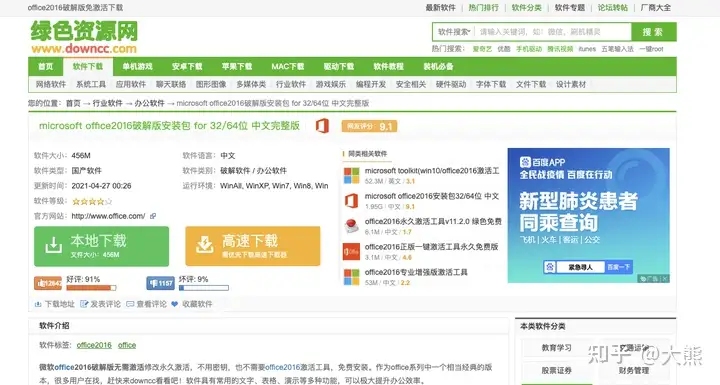Open the 教育学习 sidebar category
The image size is (720, 385).
pos(556,348)
